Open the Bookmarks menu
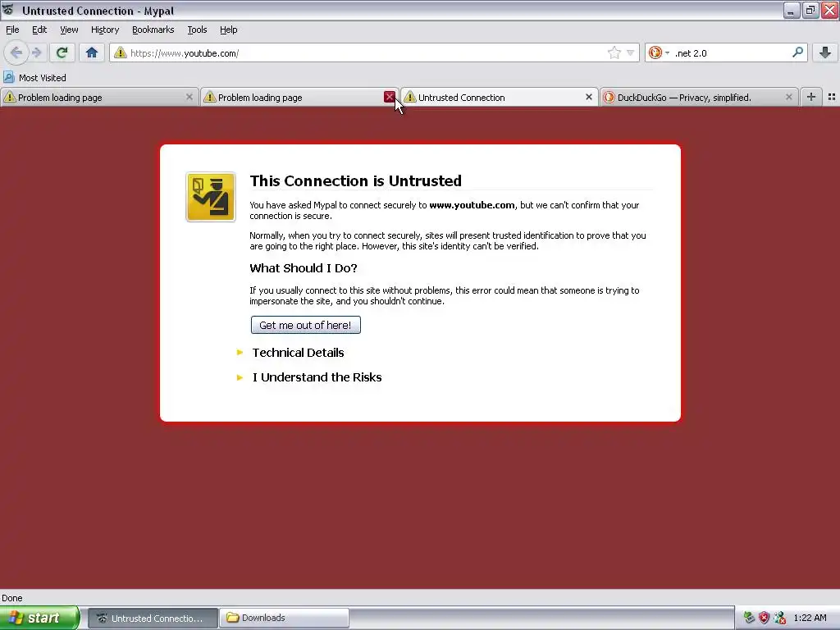840x630 pixels. click(153, 30)
